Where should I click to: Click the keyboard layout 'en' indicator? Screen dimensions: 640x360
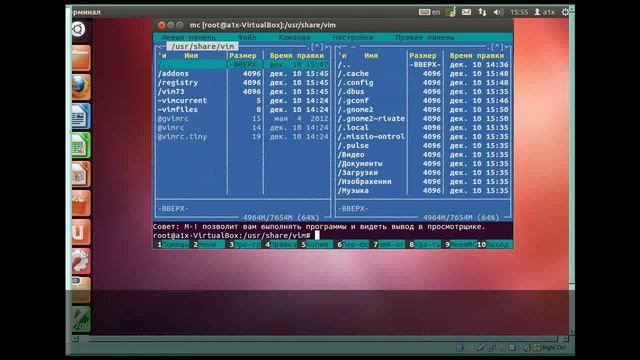pos(429,12)
